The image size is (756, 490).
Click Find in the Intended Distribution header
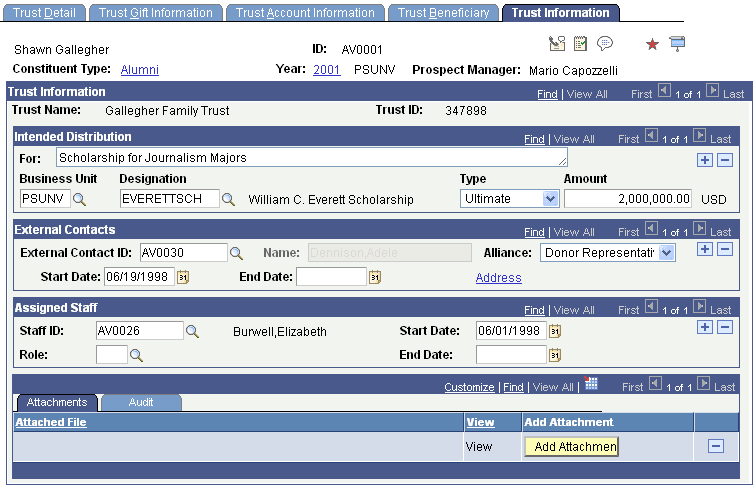534,139
